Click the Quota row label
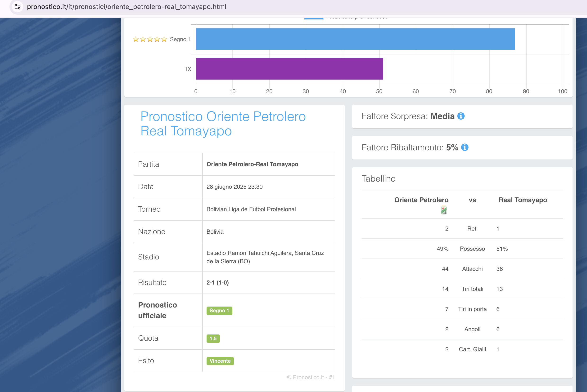This screenshot has width=587, height=392. pos(148,338)
